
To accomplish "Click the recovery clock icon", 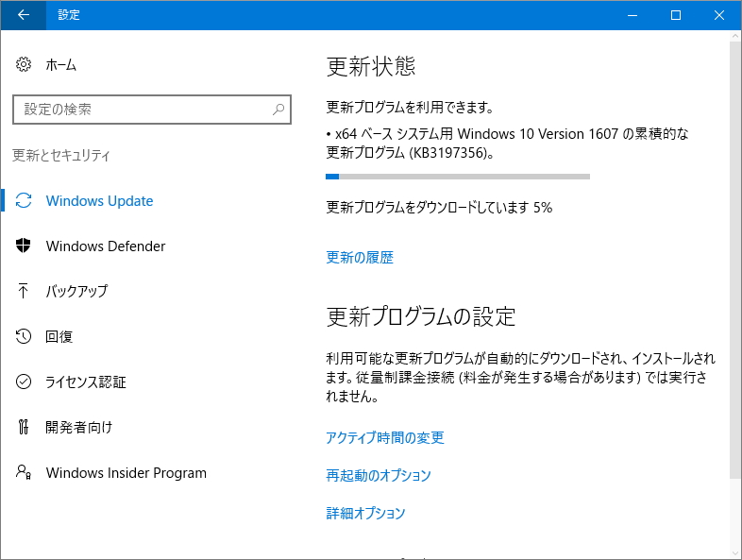I will (24, 336).
